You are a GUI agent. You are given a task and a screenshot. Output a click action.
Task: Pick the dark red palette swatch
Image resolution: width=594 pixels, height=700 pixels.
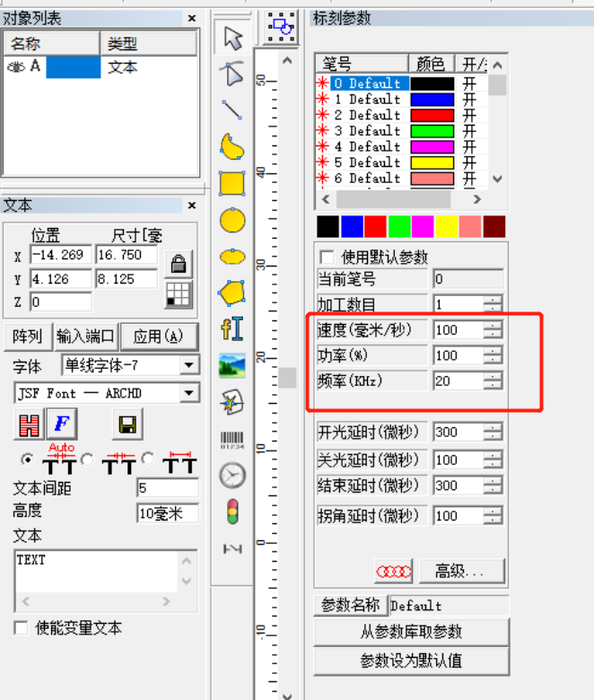[494, 226]
